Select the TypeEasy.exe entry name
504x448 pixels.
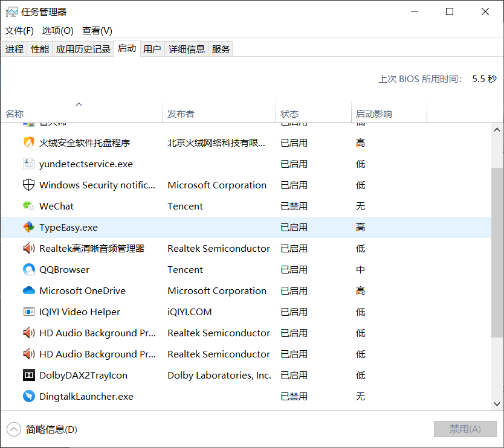(68, 228)
